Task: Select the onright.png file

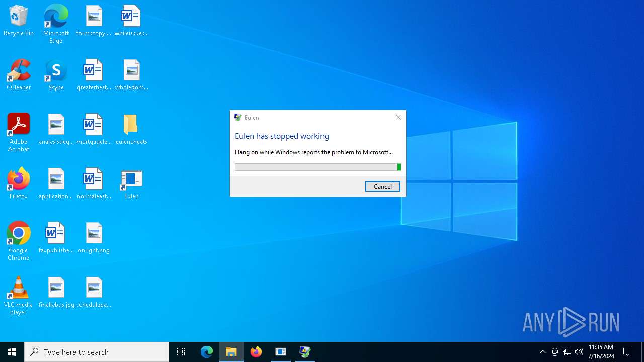Action: (94, 238)
